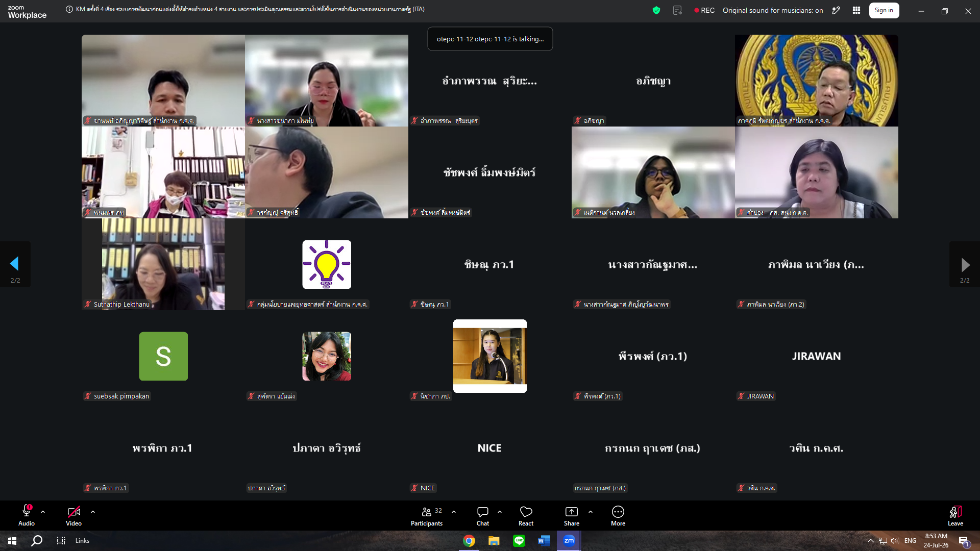
Task: Click the green encryption shield icon
Action: coord(656,10)
